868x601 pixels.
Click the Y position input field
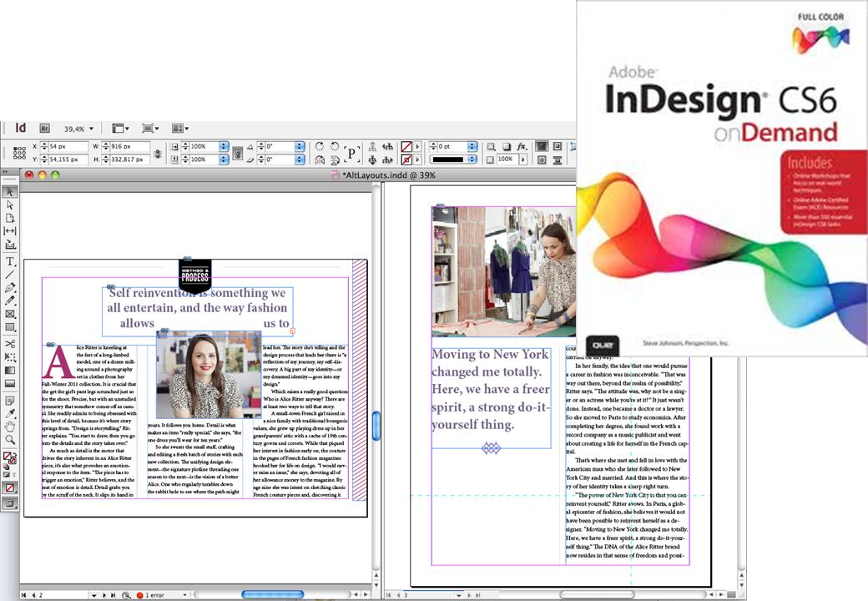point(68,159)
